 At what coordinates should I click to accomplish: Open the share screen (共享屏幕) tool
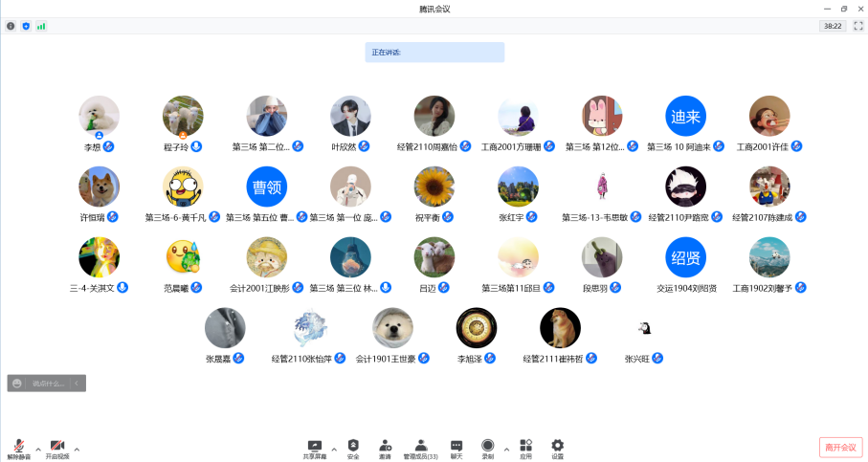314,448
